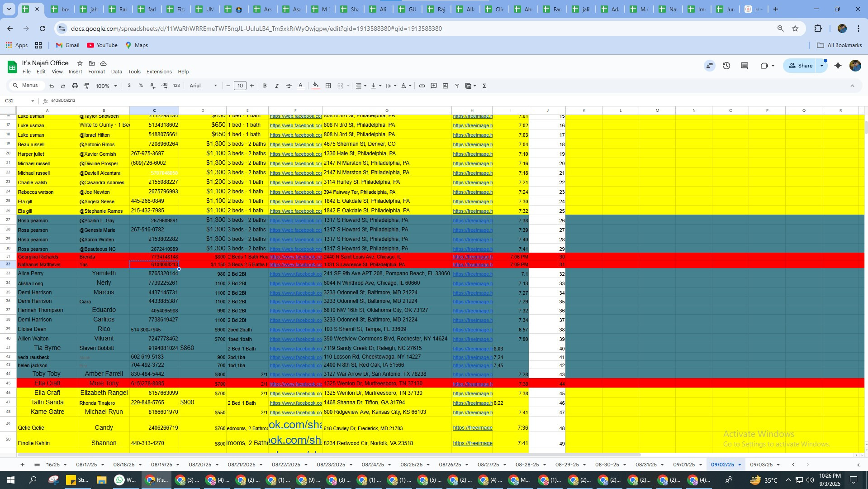Decrease font size with minus button

(228, 86)
